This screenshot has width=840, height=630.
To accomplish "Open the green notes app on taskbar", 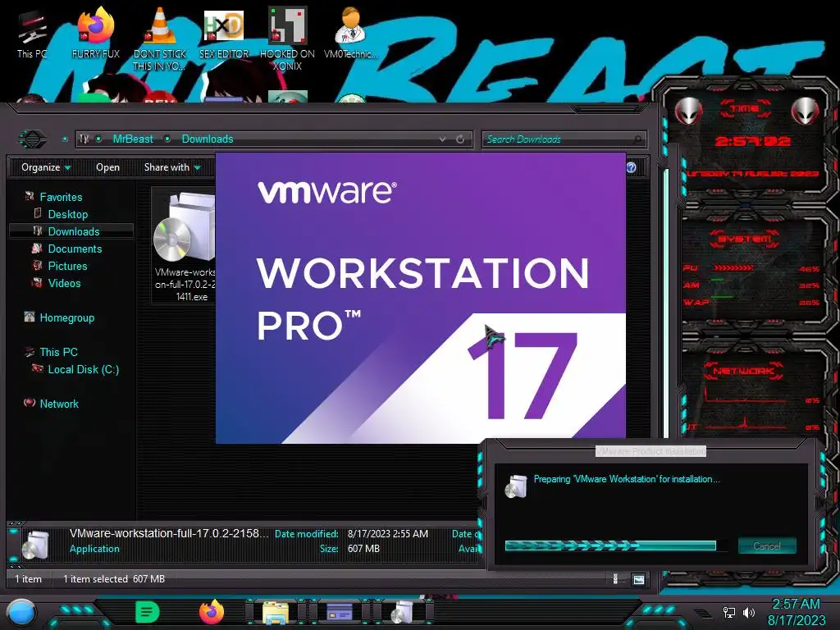I will tap(148, 612).
